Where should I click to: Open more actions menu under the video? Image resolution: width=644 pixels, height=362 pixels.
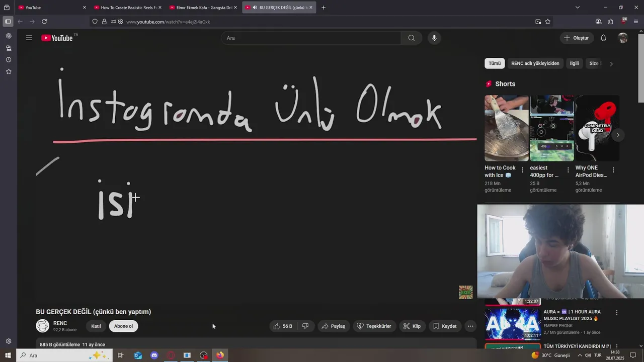pyautogui.click(x=470, y=326)
